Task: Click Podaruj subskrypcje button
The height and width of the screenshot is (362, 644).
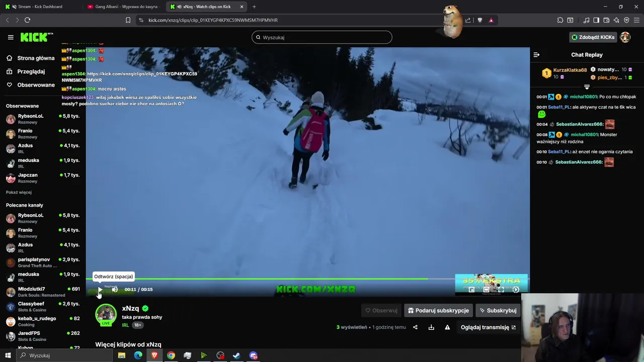Action: [438, 311]
